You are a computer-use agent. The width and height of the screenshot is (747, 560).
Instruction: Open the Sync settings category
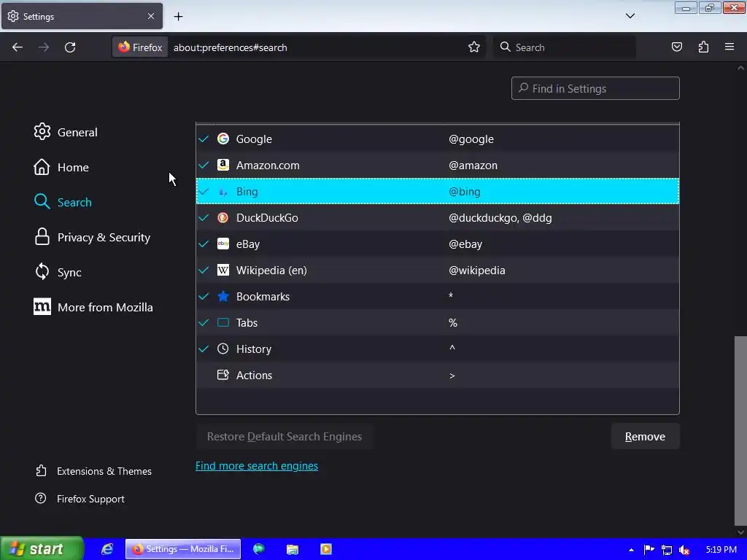58,273
